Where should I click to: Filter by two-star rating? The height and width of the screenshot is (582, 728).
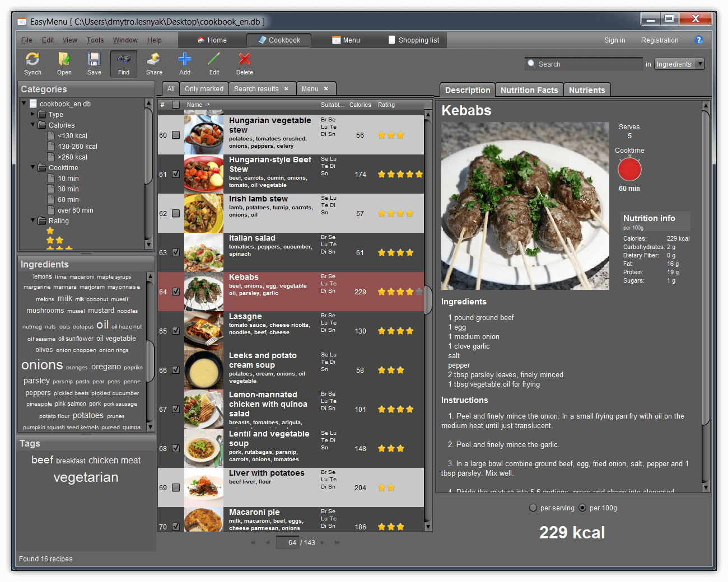[x=55, y=240]
